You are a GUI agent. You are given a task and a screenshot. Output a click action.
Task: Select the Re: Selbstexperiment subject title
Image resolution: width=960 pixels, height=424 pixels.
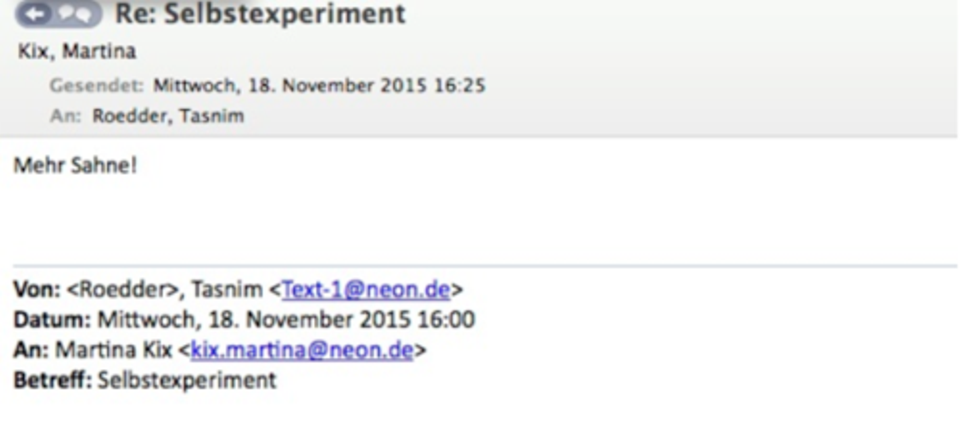click(x=260, y=13)
